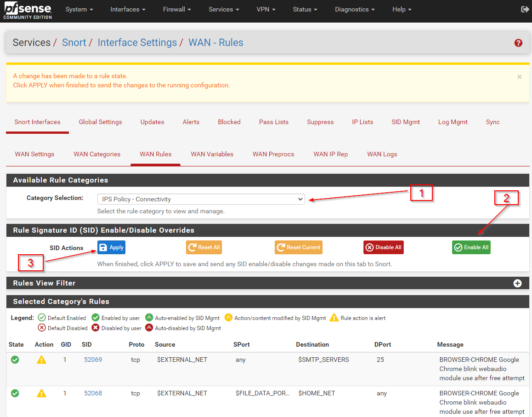
Task: Click the pfSense logo
Action: tap(28, 11)
